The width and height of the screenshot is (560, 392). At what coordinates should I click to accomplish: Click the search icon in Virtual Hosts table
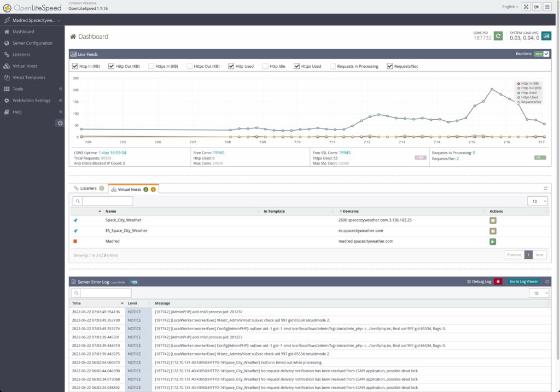point(78,201)
